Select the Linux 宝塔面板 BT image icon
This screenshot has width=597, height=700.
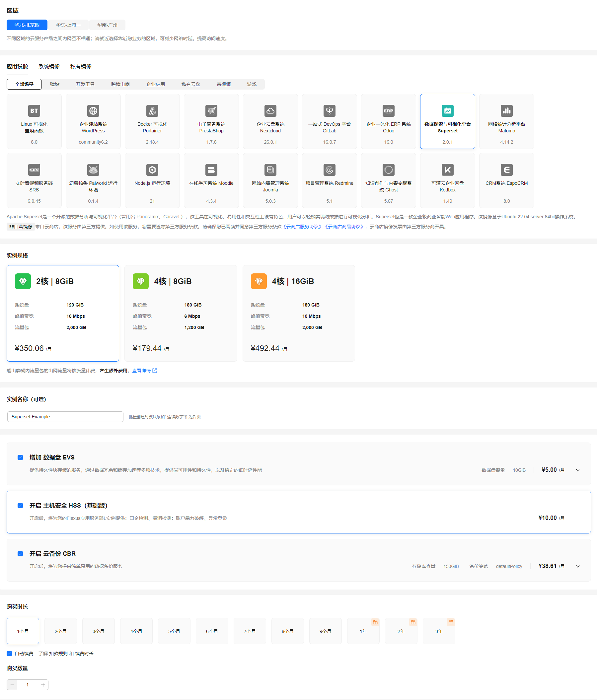(x=34, y=111)
